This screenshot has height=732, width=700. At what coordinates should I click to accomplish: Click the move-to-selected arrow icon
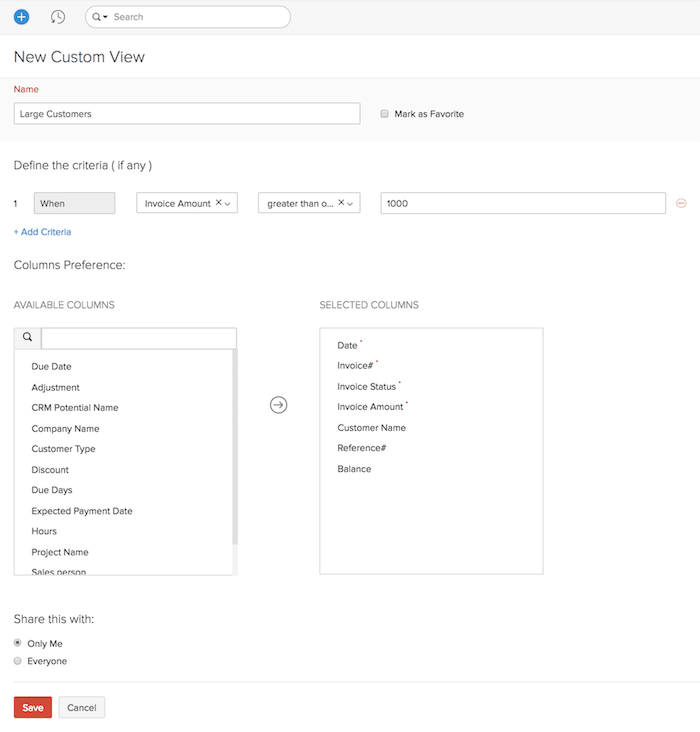pos(278,405)
